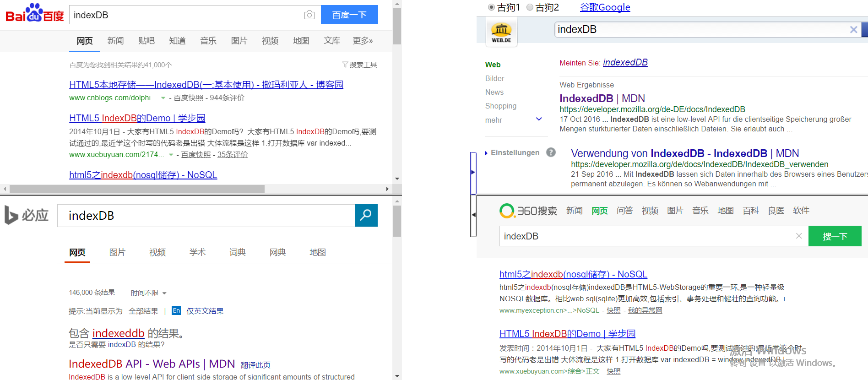
Task: Click Baidu horizontal scroll-left arrow
Action: point(5,189)
